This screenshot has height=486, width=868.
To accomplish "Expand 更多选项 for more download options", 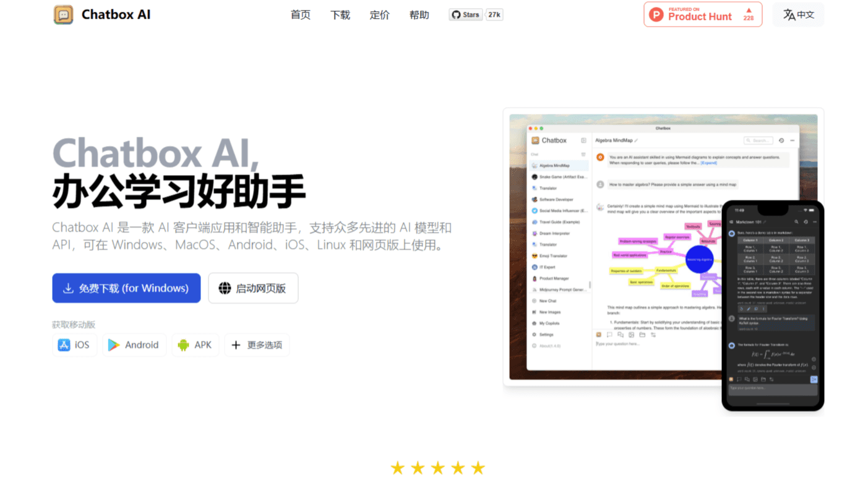I will click(257, 345).
